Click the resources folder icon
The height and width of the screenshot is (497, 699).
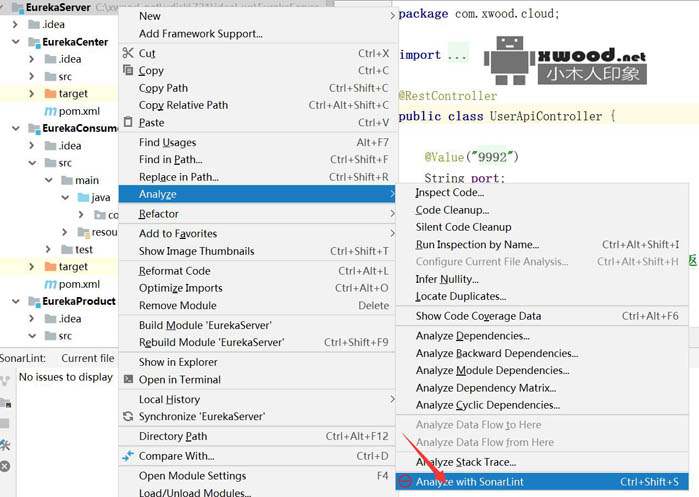click(x=83, y=232)
